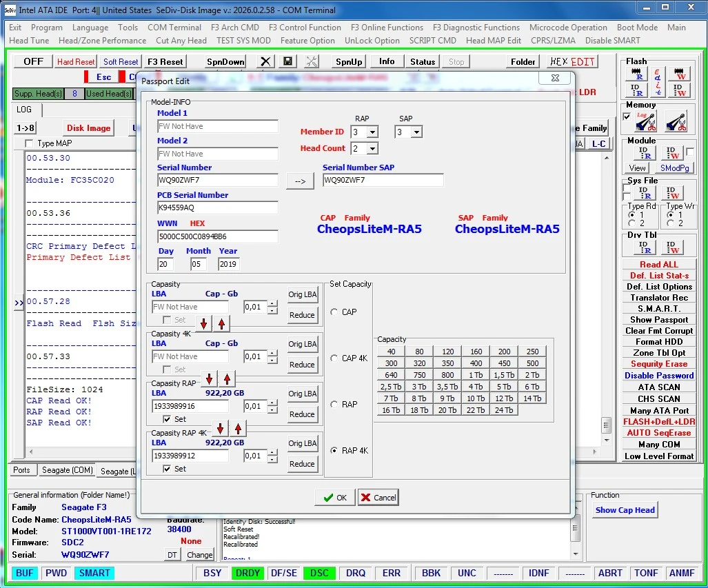Screen dimensions: 708x588
Task: Click the Capacity RAP Gb spinner control
Action: (x=272, y=407)
